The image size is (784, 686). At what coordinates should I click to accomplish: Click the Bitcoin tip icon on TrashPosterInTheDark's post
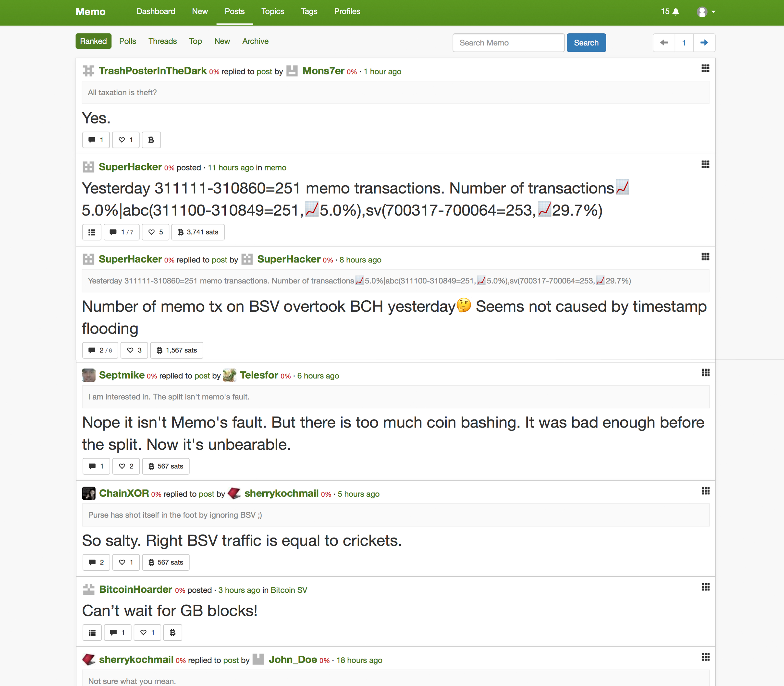coord(152,139)
